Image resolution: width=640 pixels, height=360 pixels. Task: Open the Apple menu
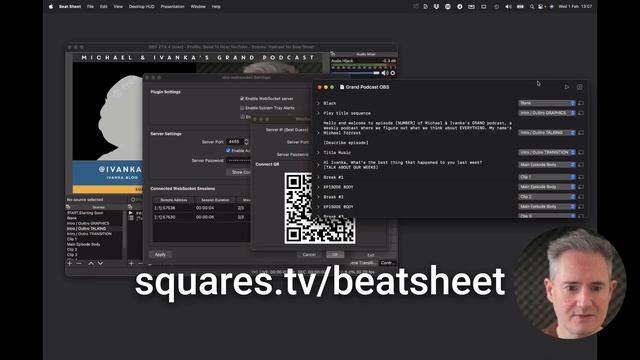51,7
